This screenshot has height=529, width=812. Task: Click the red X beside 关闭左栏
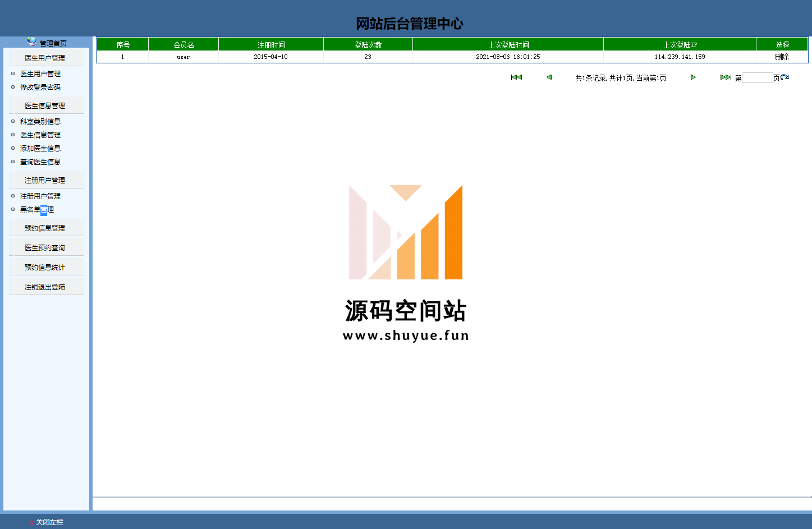(x=31, y=522)
